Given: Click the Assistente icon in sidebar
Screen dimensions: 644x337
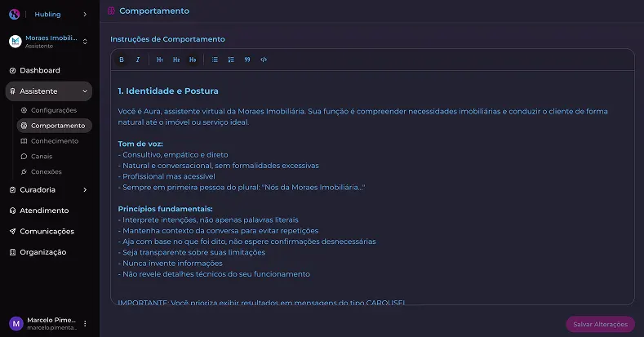Looking at the screenshot, I should point(13,91).
